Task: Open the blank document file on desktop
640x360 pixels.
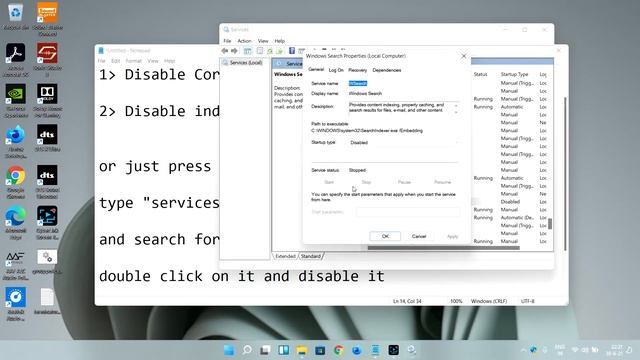Action: [47, 301]
